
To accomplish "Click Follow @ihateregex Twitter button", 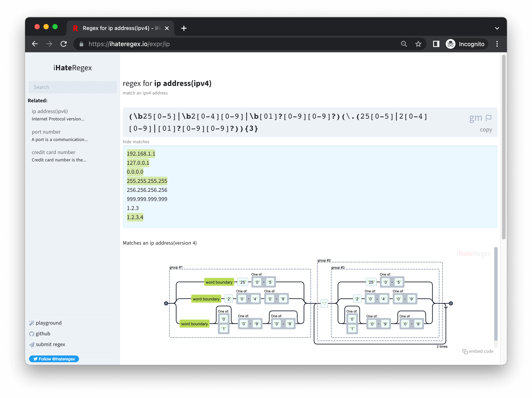I will 54,359.
